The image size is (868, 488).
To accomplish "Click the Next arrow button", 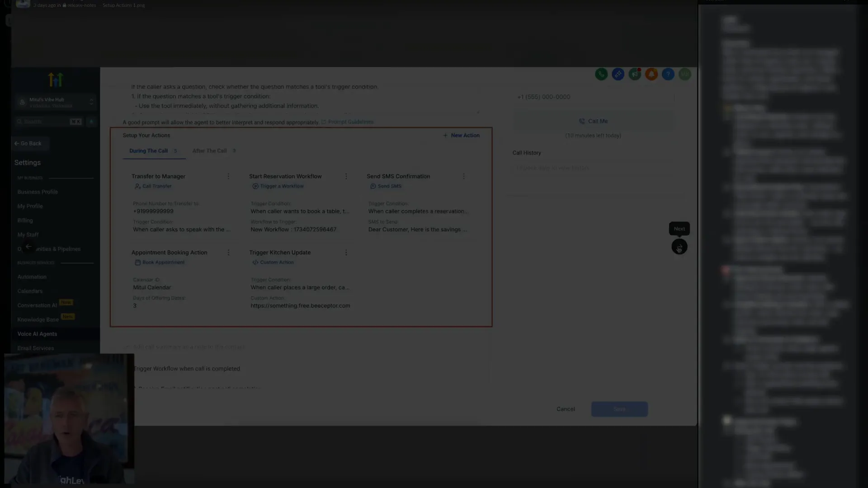I will click(679, 247).
